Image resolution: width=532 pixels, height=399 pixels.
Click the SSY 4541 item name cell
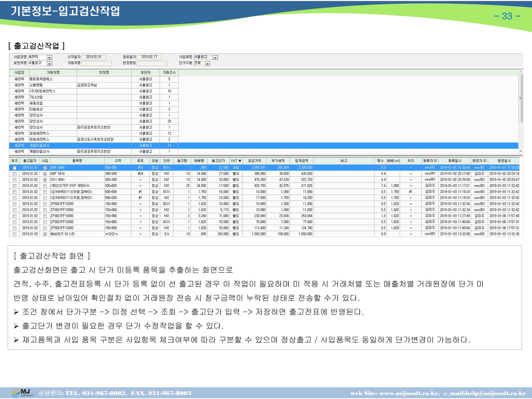tap(77, 180)
